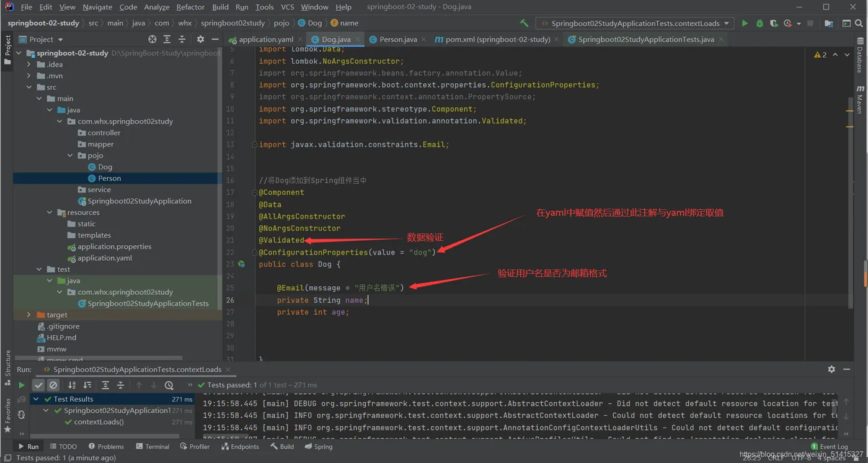Collapse all test results icon
Image resolution: width=868 pixels, height=463 pixels.
(x=120, y=385)
